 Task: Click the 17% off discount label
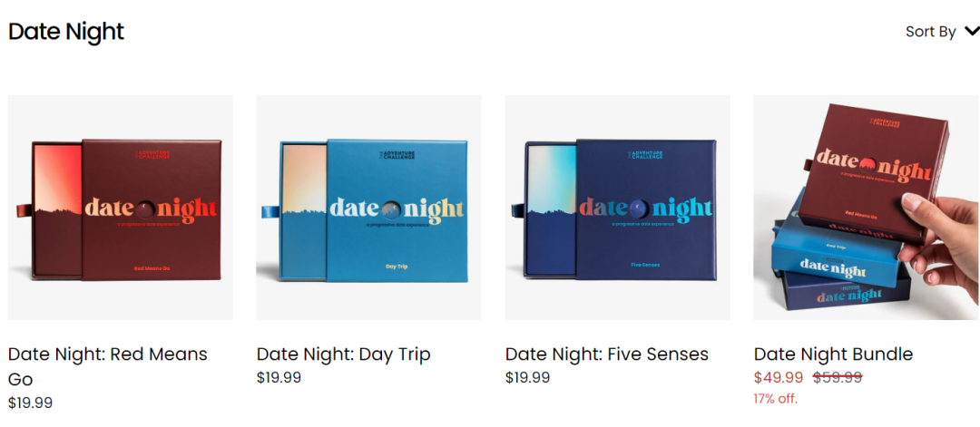coord(776,398)
